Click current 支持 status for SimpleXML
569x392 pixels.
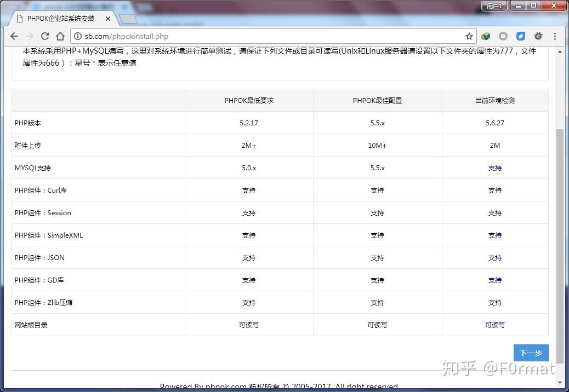click(x=495, y=235)
